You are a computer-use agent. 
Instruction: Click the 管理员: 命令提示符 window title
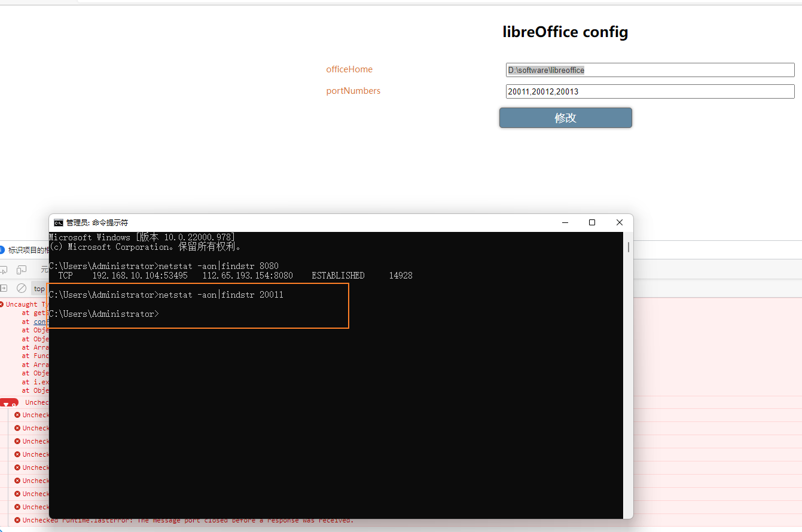coord(97,222)
